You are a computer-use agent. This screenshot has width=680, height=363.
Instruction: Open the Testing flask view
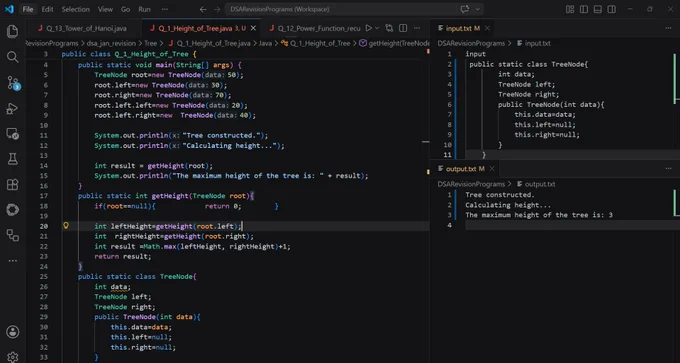13,159
